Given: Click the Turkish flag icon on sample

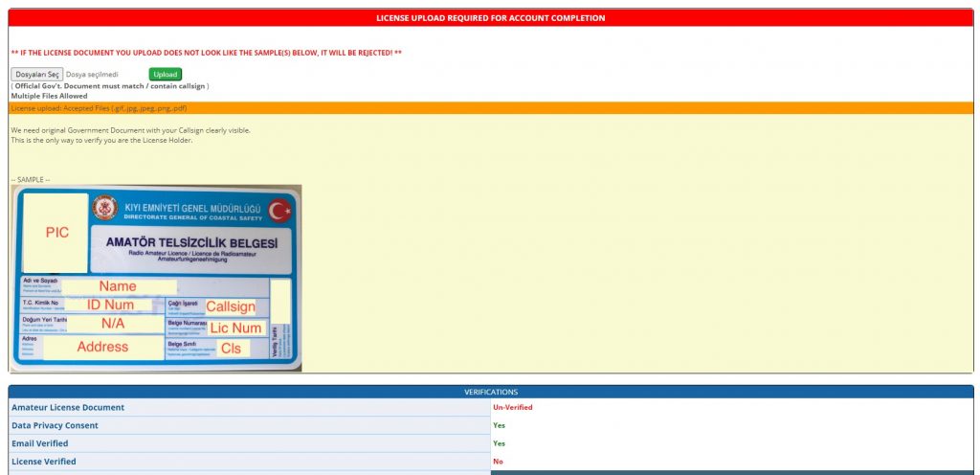Looking at the screenshot, I should coord(279,210).
